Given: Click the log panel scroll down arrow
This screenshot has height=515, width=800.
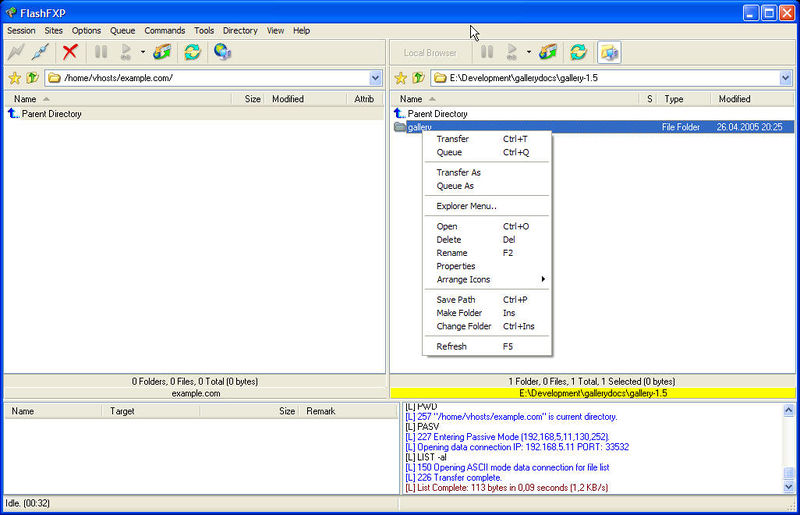Looking at the screenshot, I should coord(789,486).
